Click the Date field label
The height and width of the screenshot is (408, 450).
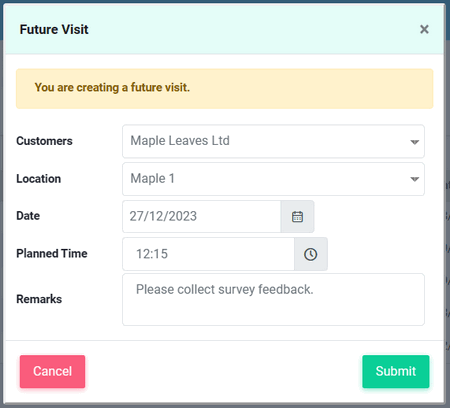[x=28, y=216]
